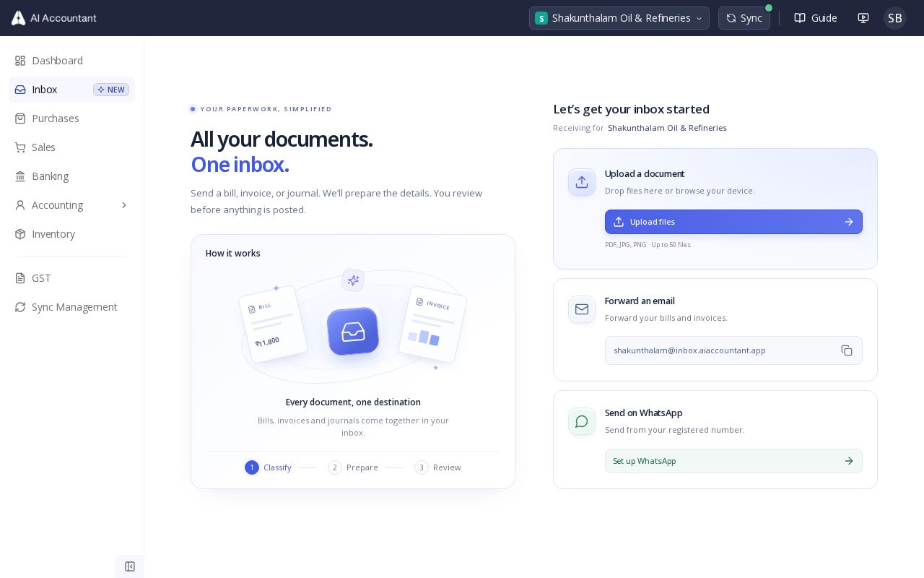Click the Accounting person icon
The image size is (924, 578).
click(20, 205)
